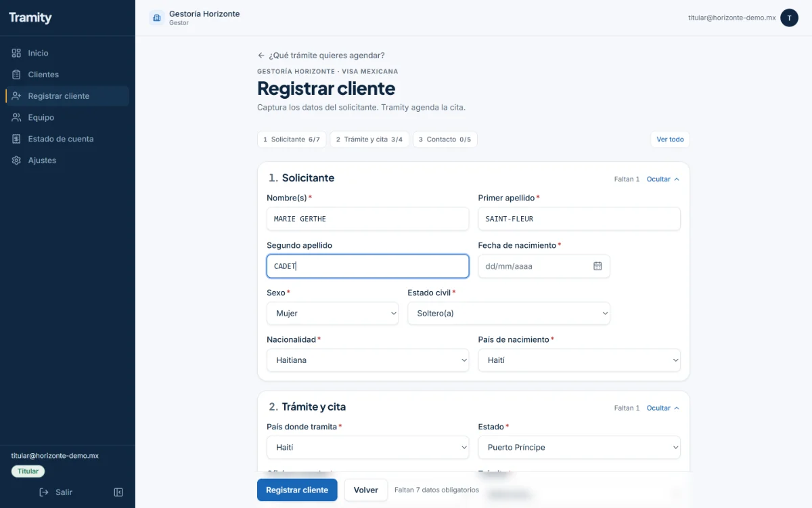
Task: Jump to step 3 Contacto 0/5
Action: [445, 140]
